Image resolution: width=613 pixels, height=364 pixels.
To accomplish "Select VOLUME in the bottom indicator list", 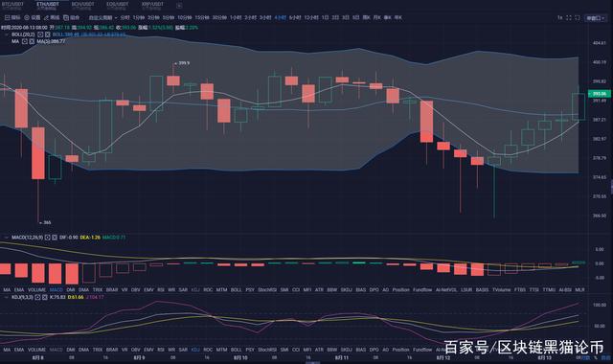I will (x=36, y=350).
